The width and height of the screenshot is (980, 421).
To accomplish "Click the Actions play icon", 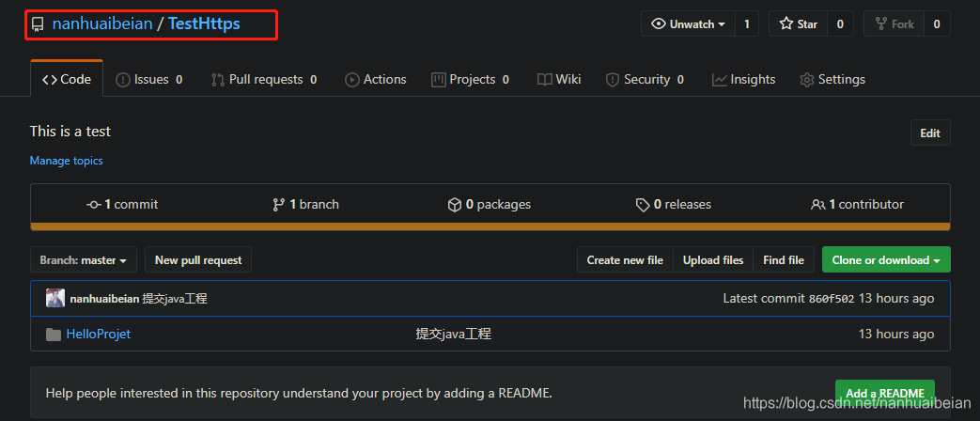I will pyautogui.click(x=352, y=79).
